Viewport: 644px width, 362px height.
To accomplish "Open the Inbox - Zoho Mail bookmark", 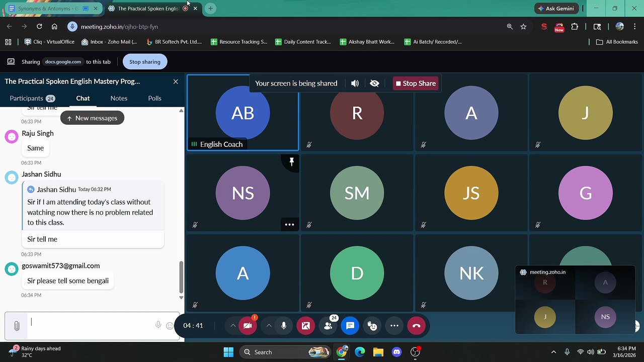I will pos(109,42).
